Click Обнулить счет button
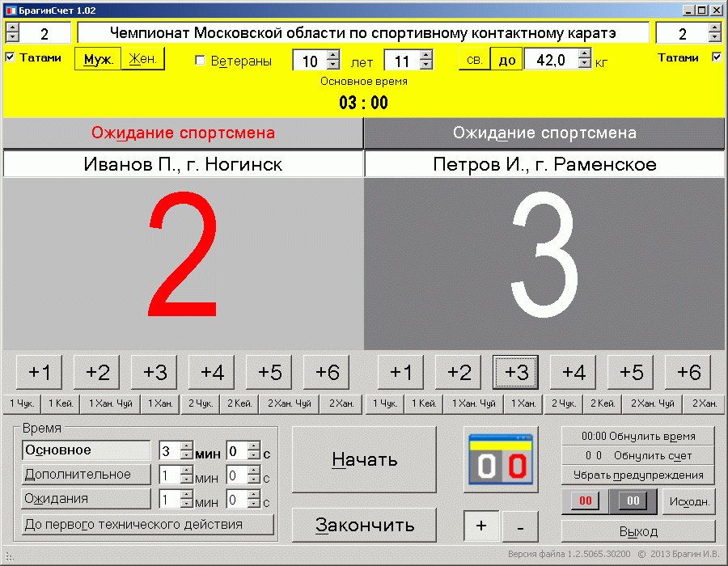Screen dimensions: 728x566 coord(638,455)
